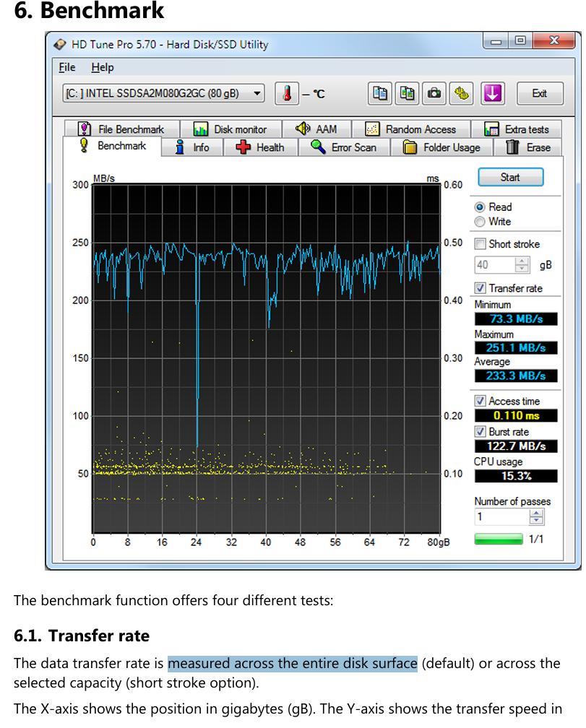Open the options gear toolbar icon
This screenshot has width=586, height=728.
click(462, 93)
